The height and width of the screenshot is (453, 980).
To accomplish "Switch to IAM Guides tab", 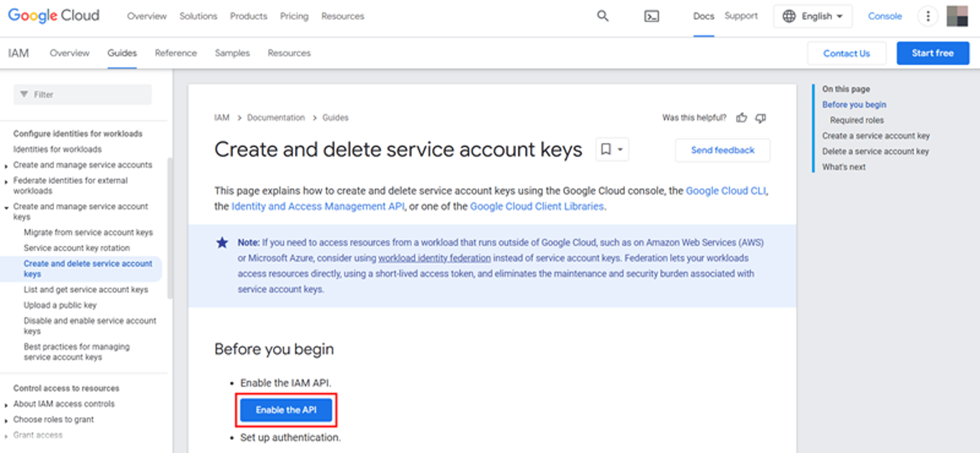I will coord(122,53).
